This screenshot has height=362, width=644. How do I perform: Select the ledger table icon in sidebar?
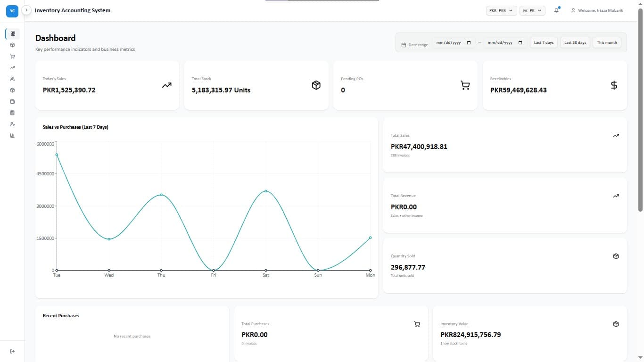[x=13, y=113]
